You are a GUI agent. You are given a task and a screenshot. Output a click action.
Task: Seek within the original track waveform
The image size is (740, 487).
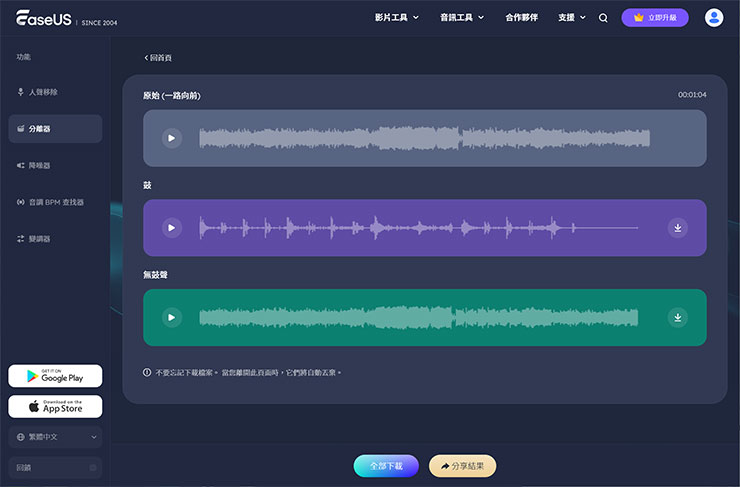(425, 138)
